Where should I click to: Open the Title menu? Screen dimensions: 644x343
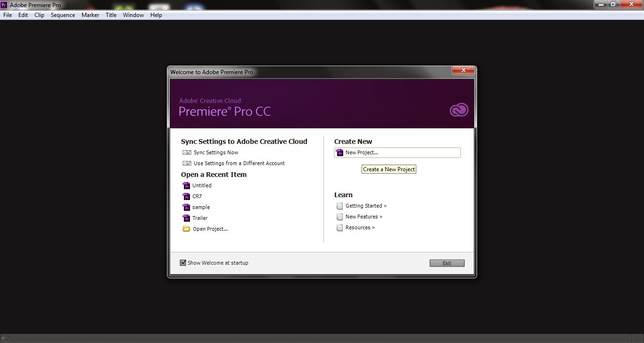(111, 15)
